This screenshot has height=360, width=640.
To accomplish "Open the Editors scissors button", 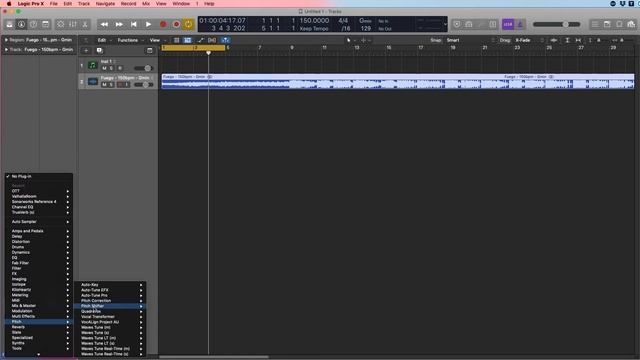I will 85,24.
